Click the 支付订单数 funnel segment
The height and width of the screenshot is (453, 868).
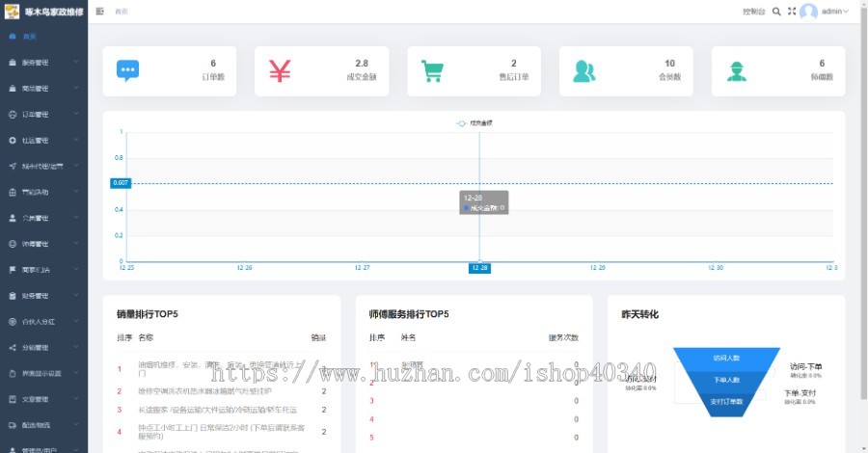coord(726,402)
